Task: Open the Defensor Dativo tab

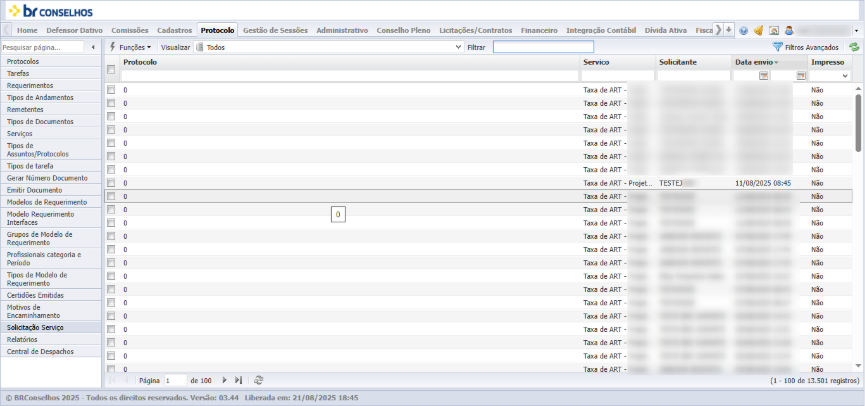Action: [x=74, y=30]
